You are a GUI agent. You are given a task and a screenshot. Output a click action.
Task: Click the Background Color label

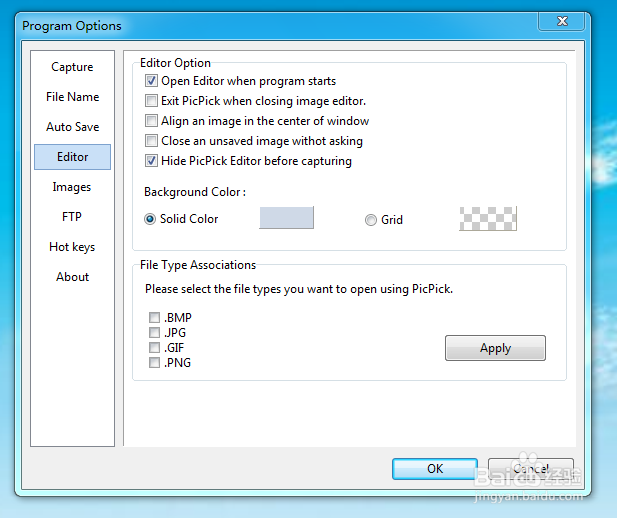coord(195,192)
